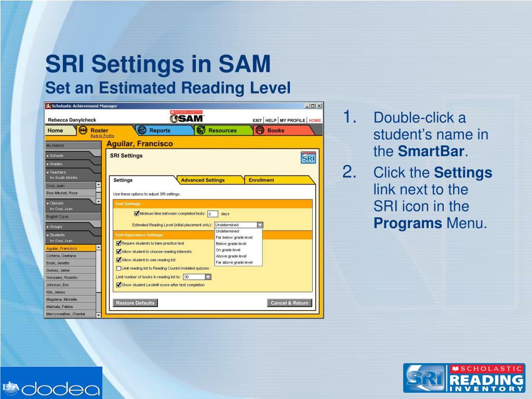
Task: Click the Restore Defaults button
Action: pyautogui.click(x=135, y=303)
